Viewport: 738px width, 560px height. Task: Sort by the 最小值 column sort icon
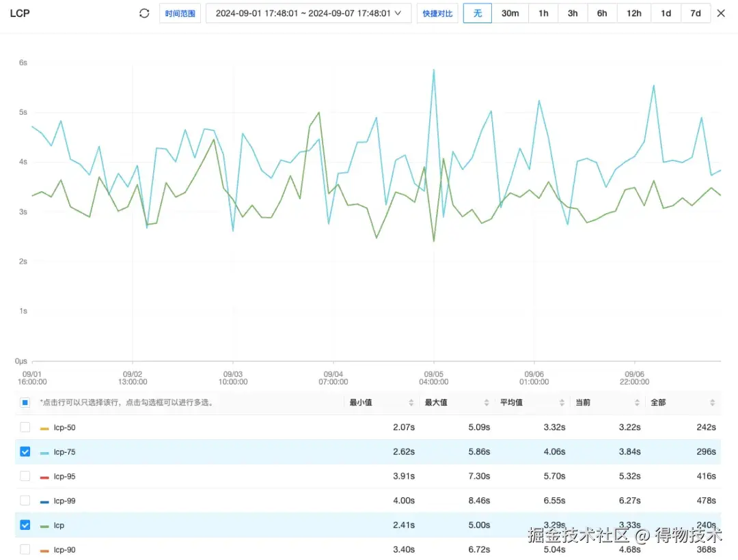pos(411,403)
